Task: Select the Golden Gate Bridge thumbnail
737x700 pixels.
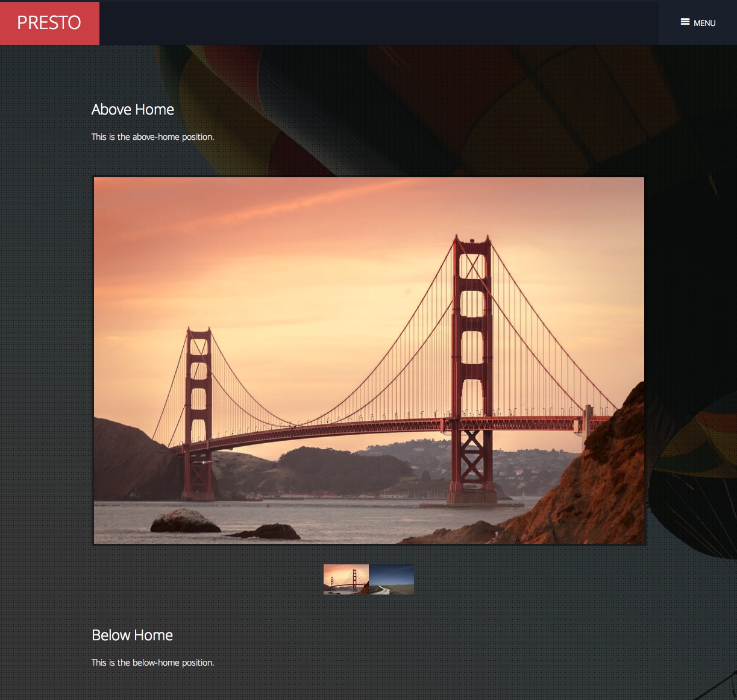Action: point(346,579)
